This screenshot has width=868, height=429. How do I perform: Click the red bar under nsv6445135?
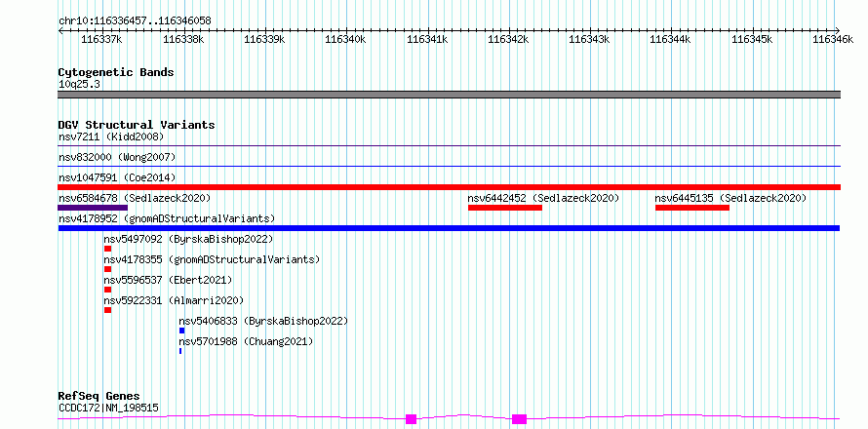point(692,208)
